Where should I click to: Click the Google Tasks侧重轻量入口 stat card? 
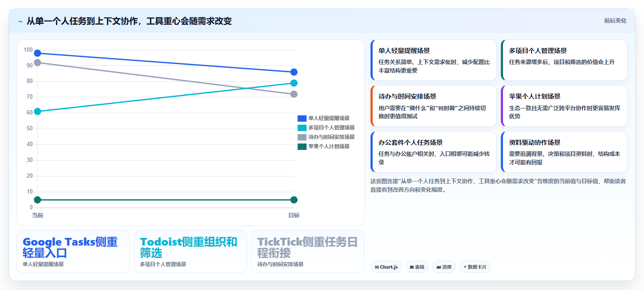pos(73,252)
